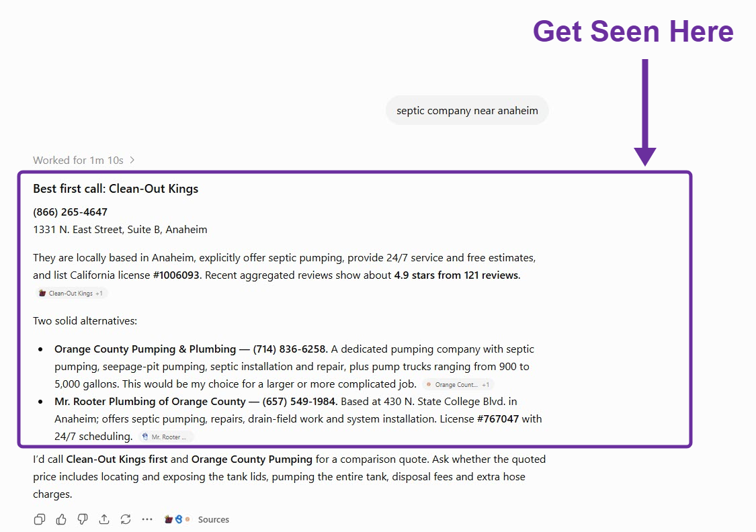This screenshot has width=756, height=532.
Task: Select the 'septic company near anaheim' message bubble
Action: tap(467, 110)
